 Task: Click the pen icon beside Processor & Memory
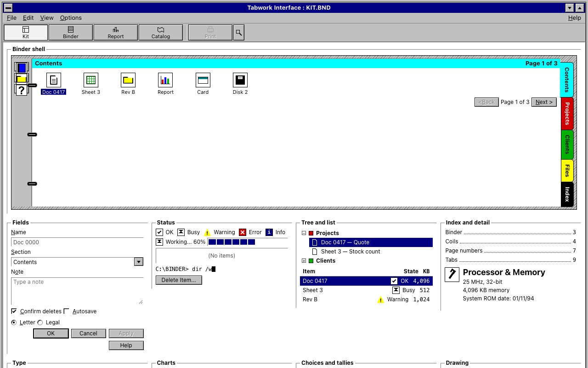(452, 275)
